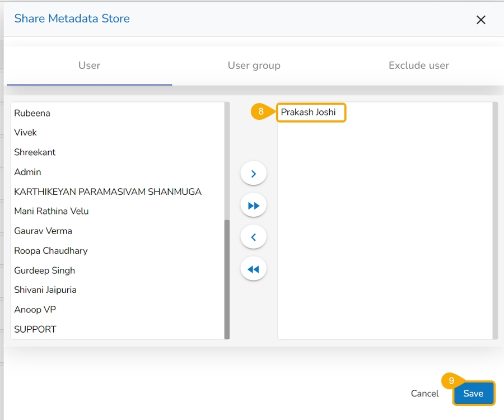
Task: Pick Shreekant from the user list
Action: (35, 152)
